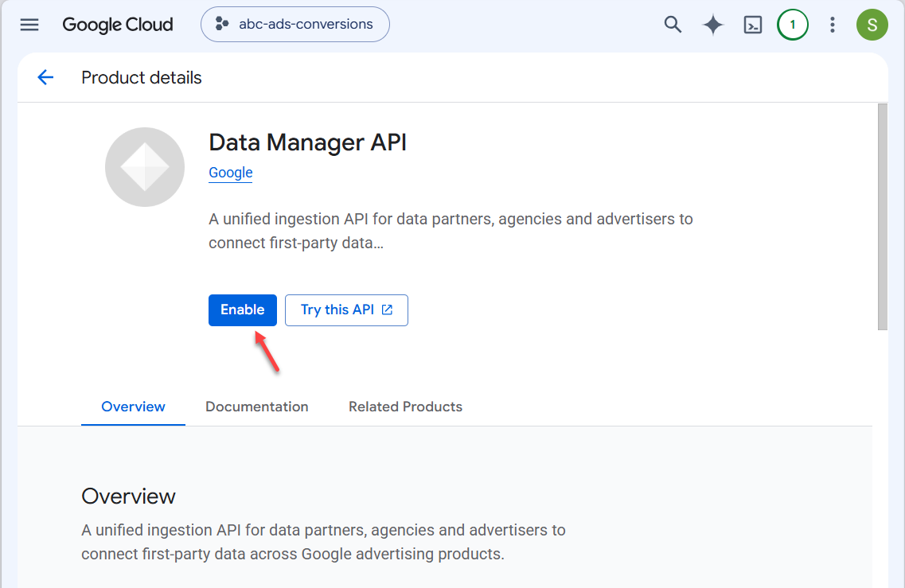The image size is (905, 588).
Task: Switch to the Overview tab
Action: point(134,407)
